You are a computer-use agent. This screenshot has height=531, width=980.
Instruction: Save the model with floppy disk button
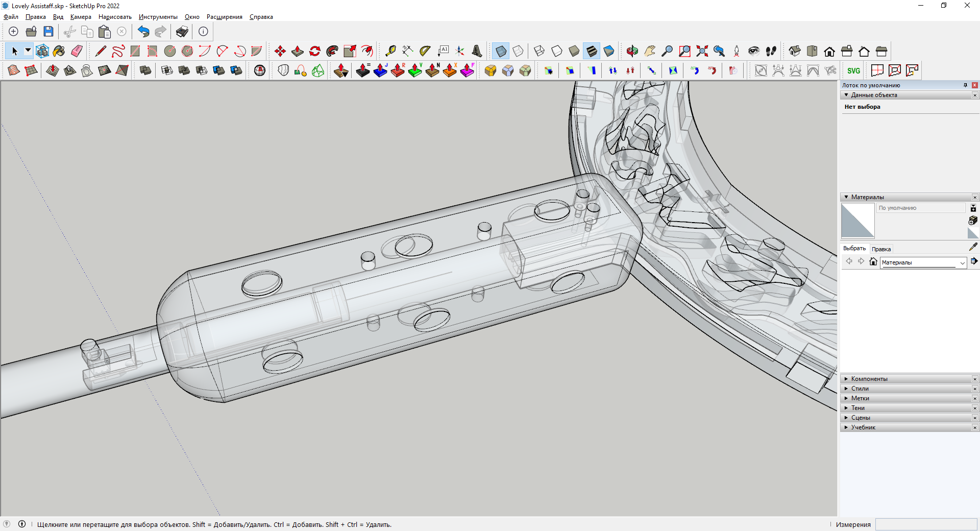click(x=48, y=32)
